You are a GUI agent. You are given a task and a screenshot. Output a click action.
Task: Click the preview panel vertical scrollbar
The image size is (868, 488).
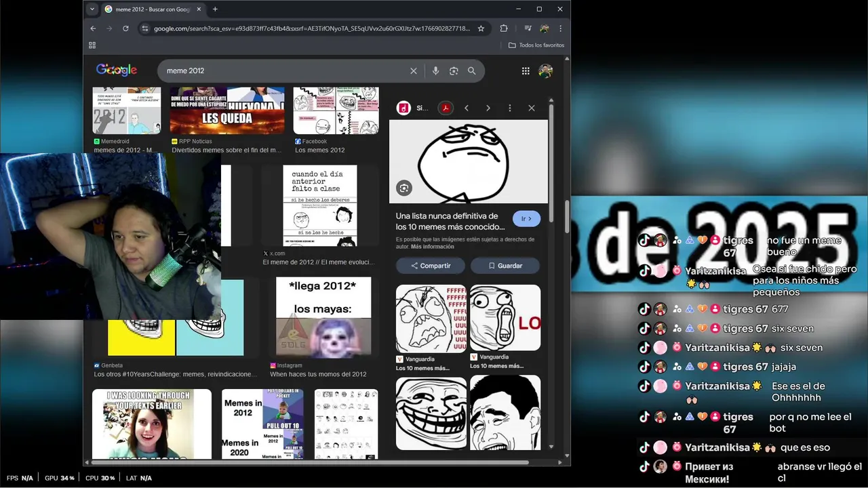[551, 163]
